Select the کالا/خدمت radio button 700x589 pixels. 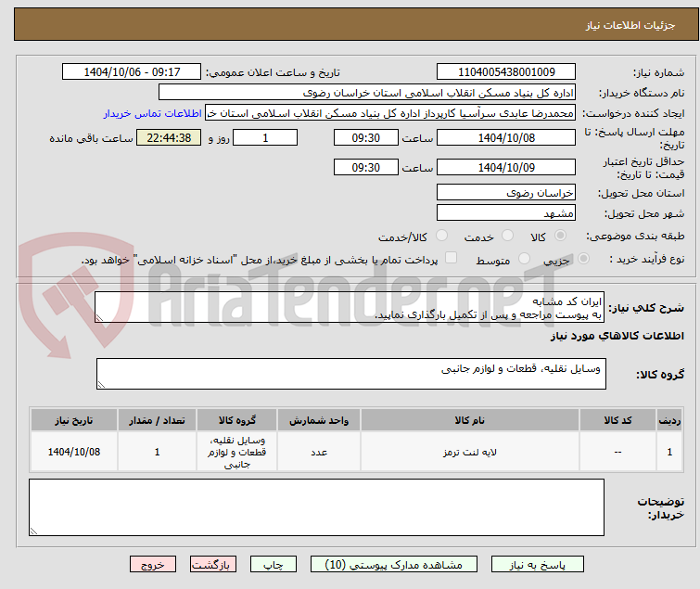441,236
